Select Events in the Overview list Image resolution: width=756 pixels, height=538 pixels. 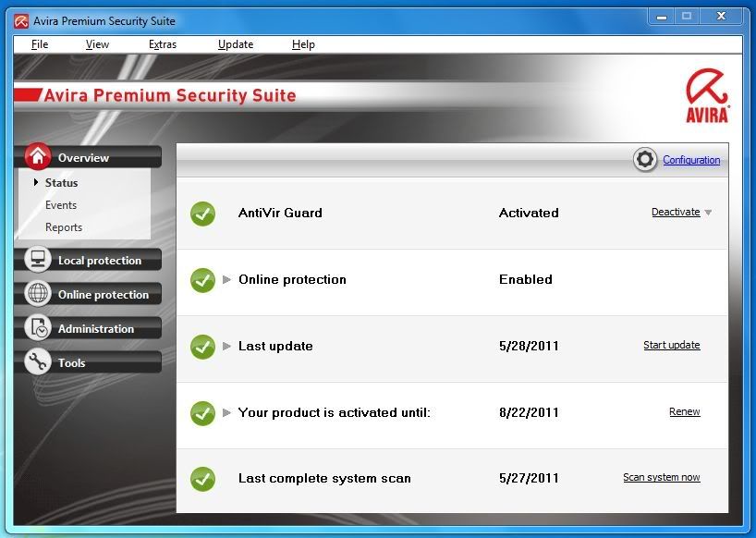(61, 205)
